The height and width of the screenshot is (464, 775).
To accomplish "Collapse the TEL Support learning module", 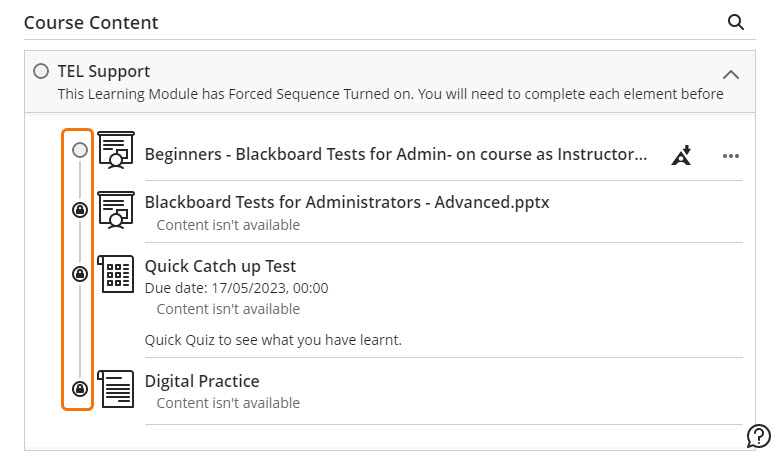I will pyautogui.click(x=731, y=75).
